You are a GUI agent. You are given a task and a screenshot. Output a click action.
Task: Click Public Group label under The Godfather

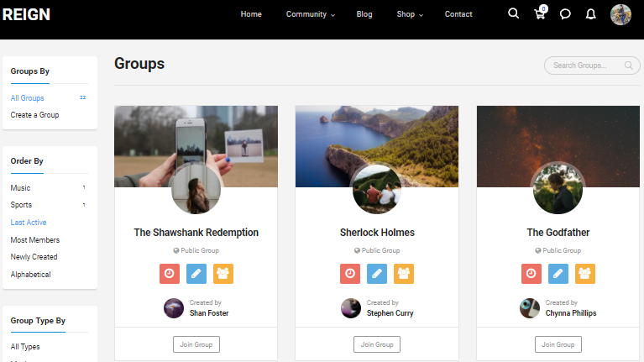(558, 250)
